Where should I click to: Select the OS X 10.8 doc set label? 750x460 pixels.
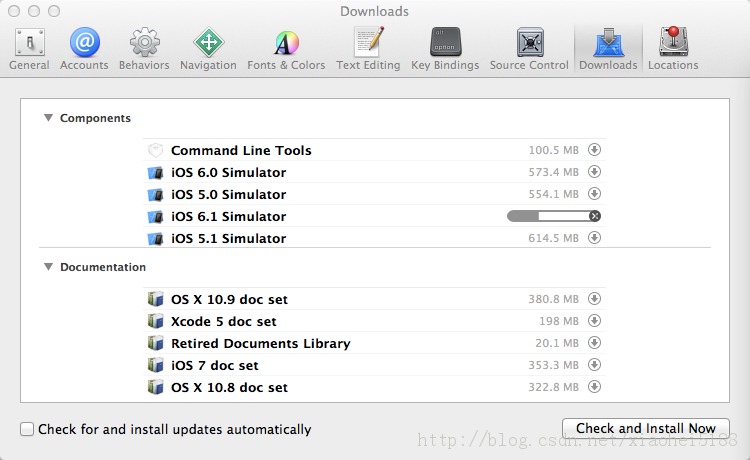(x=230, y=387)
